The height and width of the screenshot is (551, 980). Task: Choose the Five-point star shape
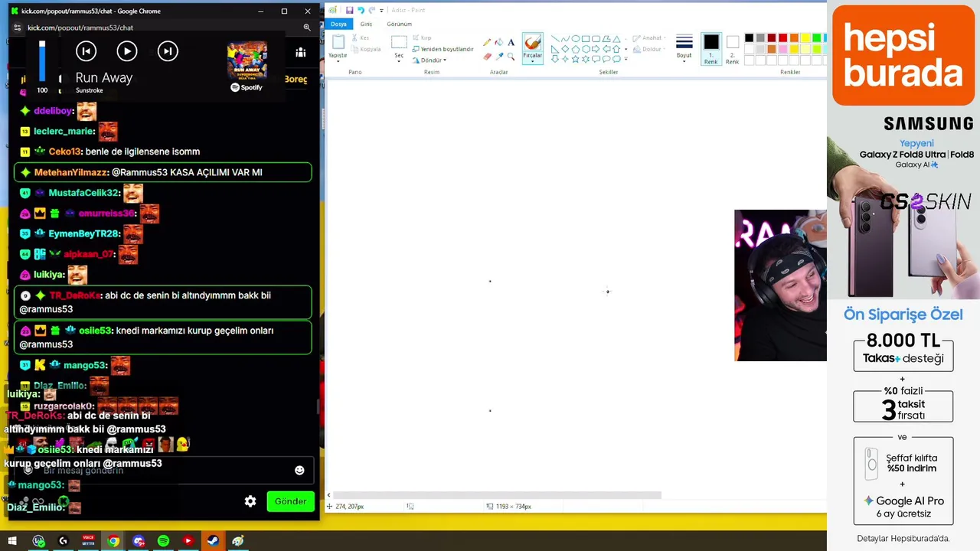(x=575, y=59)
